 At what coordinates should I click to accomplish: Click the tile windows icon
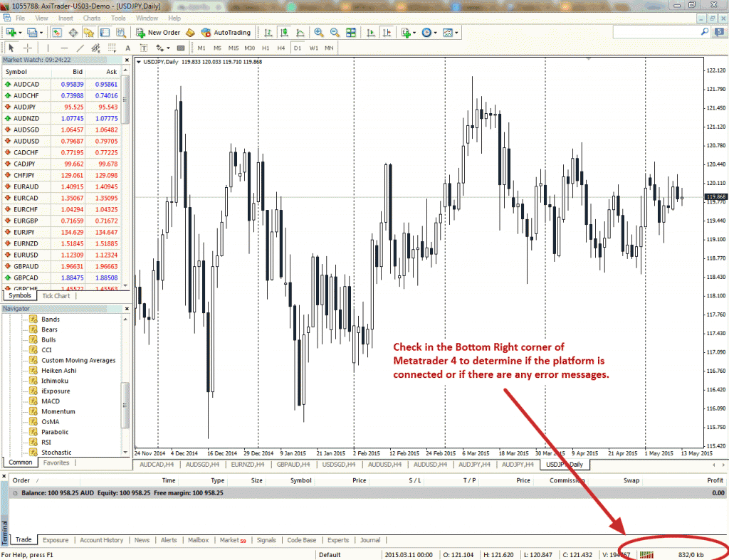point(351,33)
